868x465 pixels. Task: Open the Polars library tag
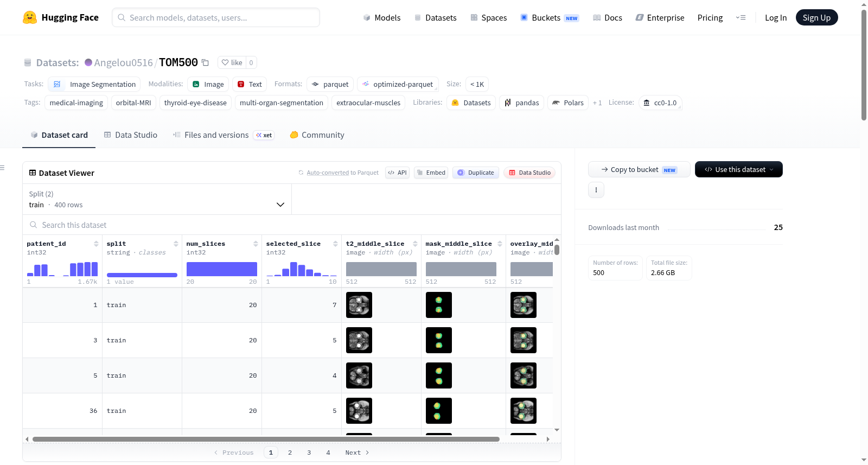point(568,103)
